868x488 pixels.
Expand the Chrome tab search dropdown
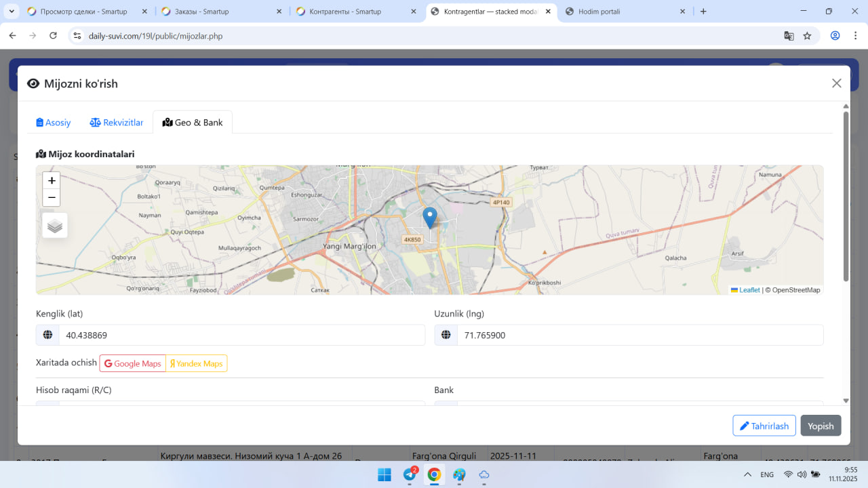(x=12, y=12)
